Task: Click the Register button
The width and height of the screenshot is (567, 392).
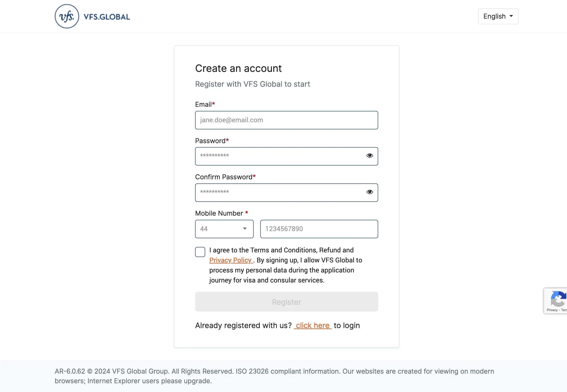Action: pyautogui.click(x=286, y=302)
